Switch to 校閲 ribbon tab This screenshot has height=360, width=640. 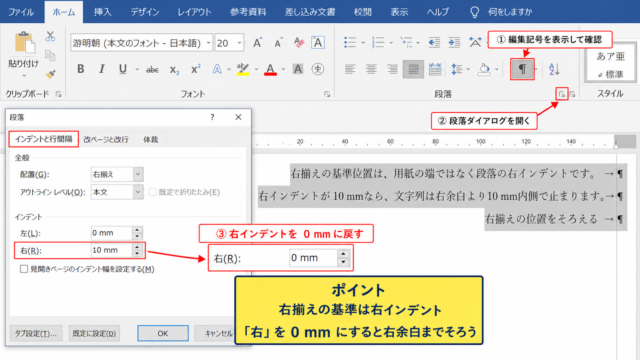click(362, 12)
